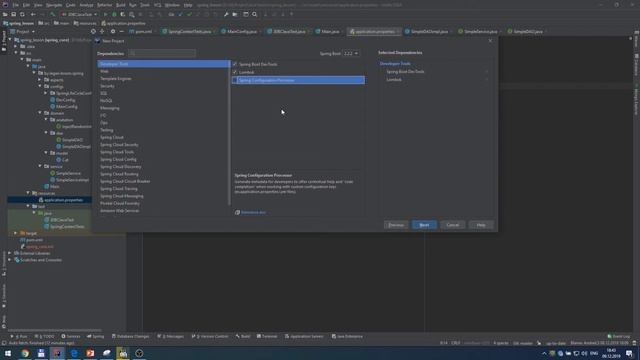Image resolution: width=640 pixels, height=360 pixels.
Task: Click the Project panel settings gear icon
Action: (x=113, y=31)
